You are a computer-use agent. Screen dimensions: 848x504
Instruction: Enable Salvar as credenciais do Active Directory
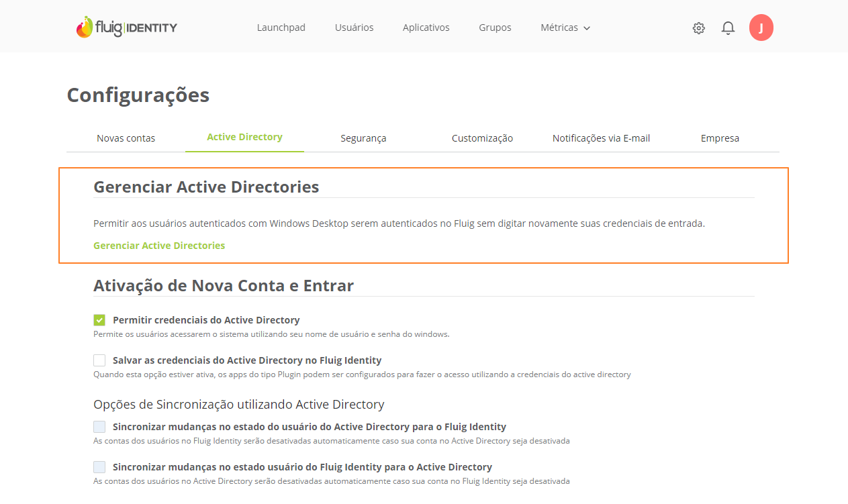[x=99, y=360]
